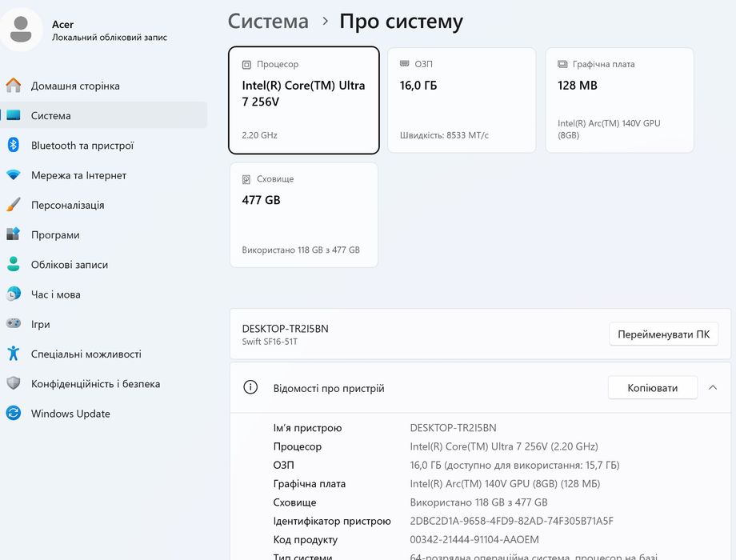The height and width of the screenshot is (560, 736).
Task: Open Bluetooth та пристрої settings
Action: pos(103,146)
